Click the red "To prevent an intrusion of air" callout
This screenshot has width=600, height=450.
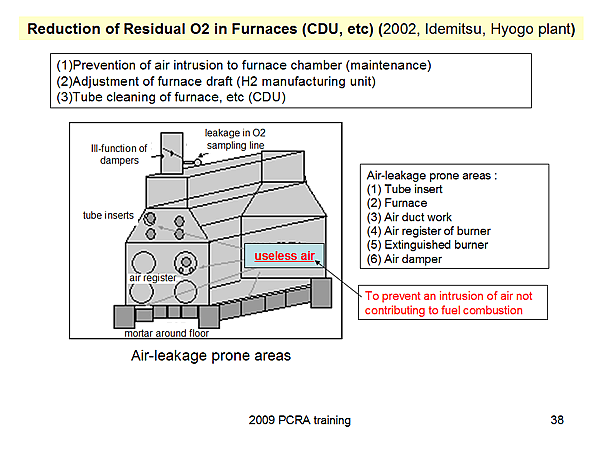pos(453,303)
